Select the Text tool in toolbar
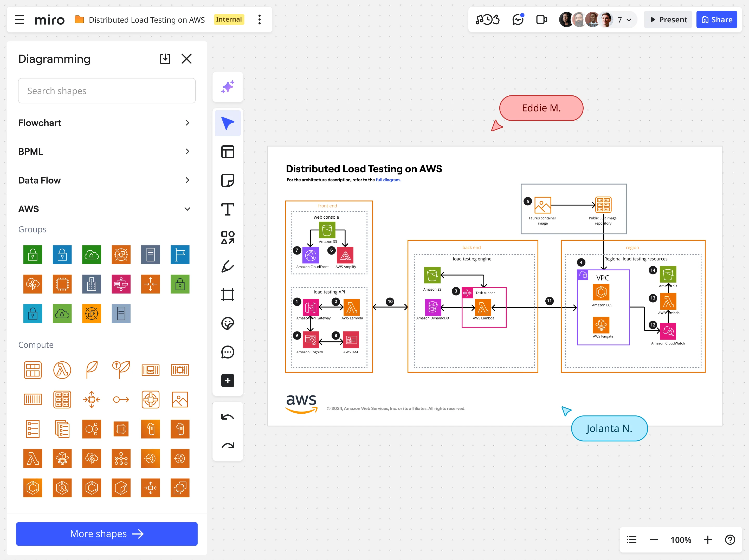749x560 pixels. [x=228, y=209]
